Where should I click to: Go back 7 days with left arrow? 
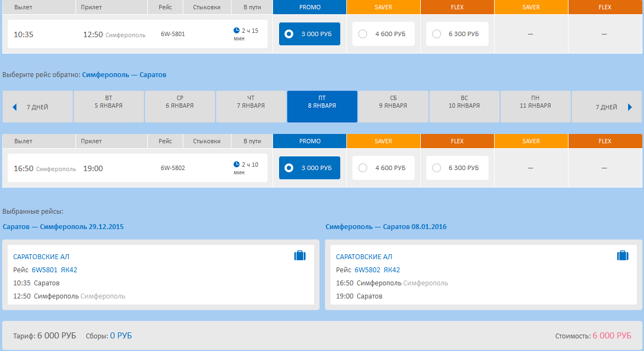pyautogui.click(x=15, y=107)
